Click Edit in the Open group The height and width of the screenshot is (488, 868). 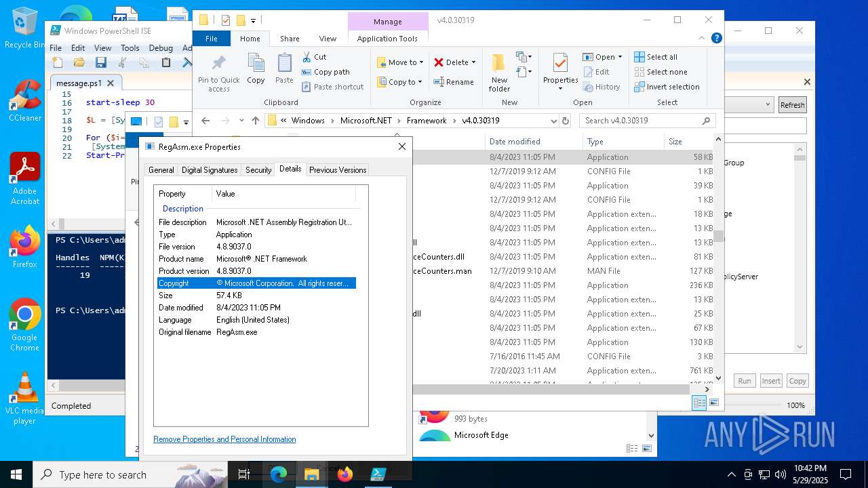596,72
